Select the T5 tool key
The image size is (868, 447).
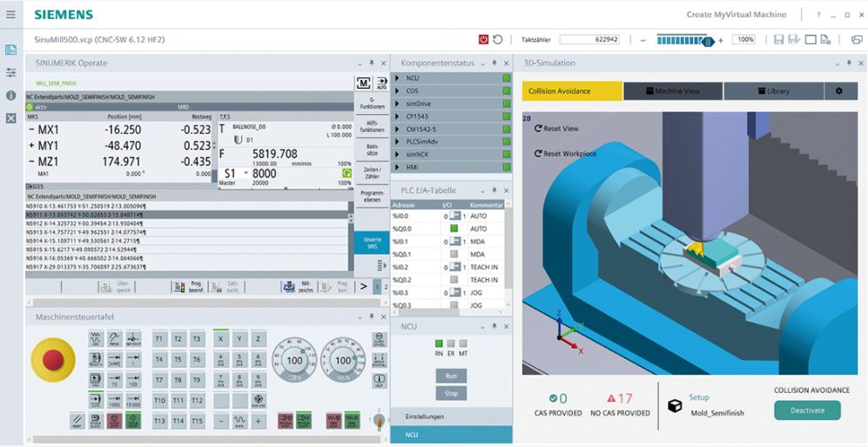178,358
